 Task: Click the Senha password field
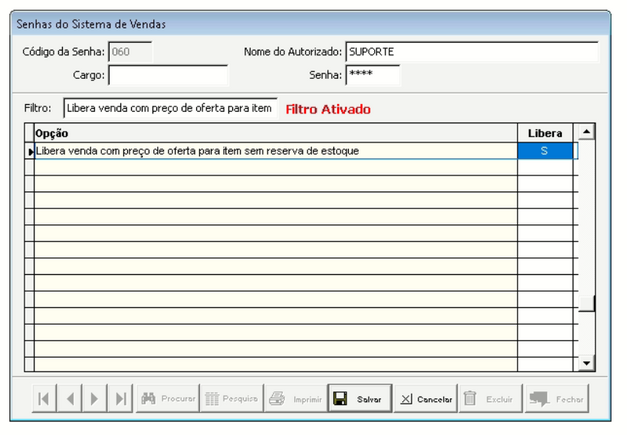373,75
